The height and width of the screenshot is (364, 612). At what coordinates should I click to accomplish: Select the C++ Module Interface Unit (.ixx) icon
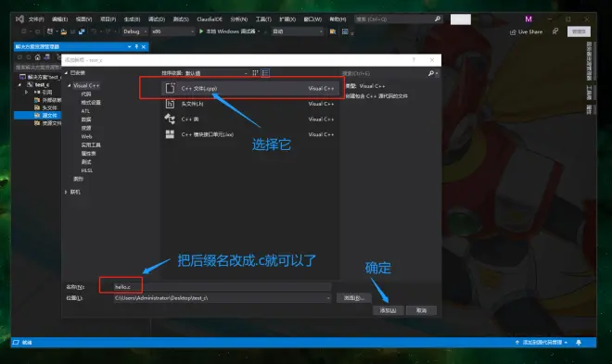[171, 134]
